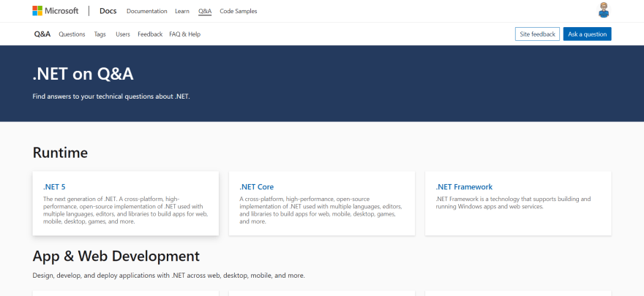Open the Users tab
Screen dimensions: 644x296
click(123, 34)
